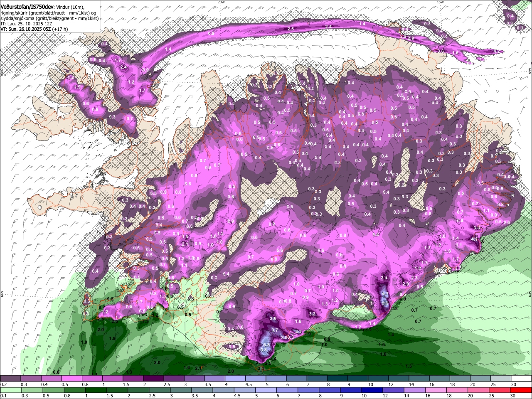This screenshot has width=532, height=399.
Task: Click the light lavender 4 snow scale swatch
Action: coord(235,379)
